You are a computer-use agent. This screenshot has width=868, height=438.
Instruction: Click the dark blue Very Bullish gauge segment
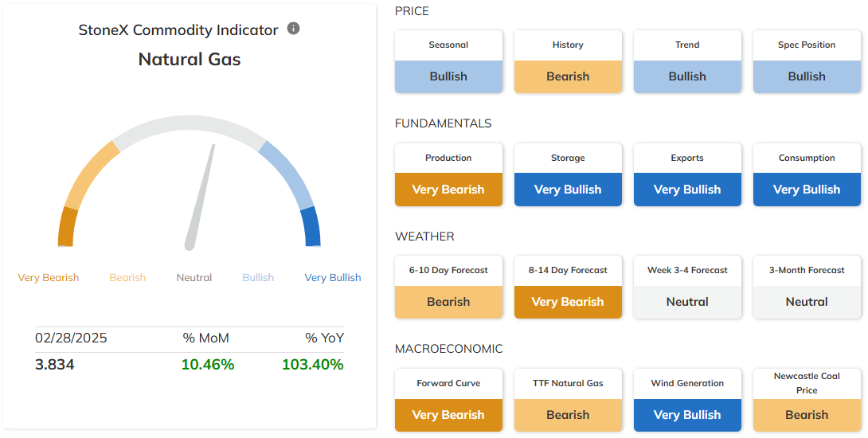[x=311, y=227]
